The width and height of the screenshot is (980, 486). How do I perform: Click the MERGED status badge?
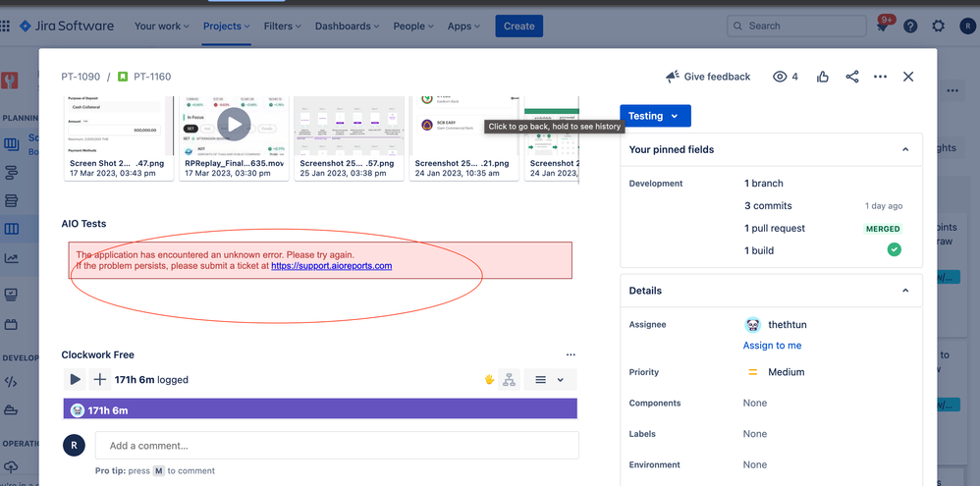(883, 229)
